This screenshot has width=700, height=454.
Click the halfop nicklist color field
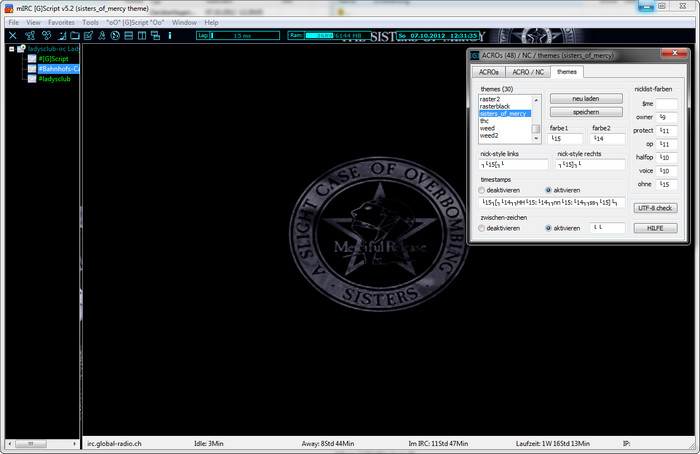click(x=667, y=158)
